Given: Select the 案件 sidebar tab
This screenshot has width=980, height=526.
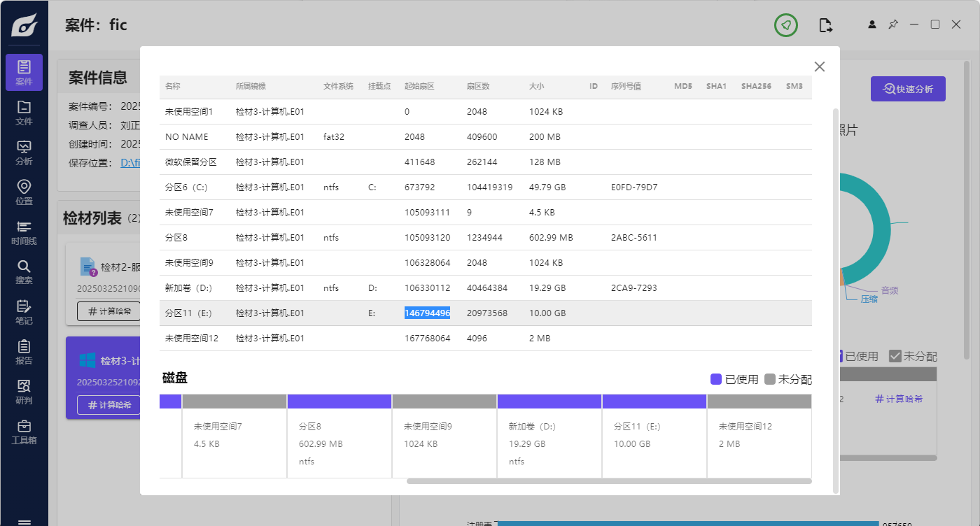Looking at the screenshot, I should point(24,73).
